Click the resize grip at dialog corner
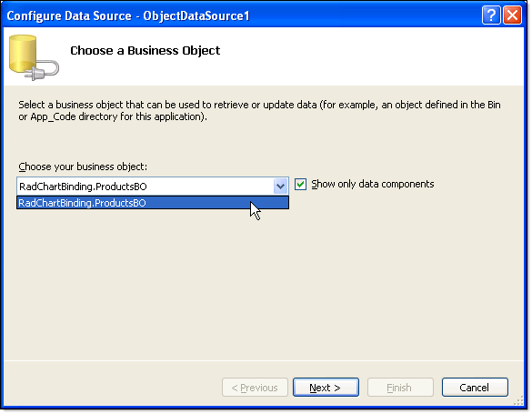 [518, 400]
